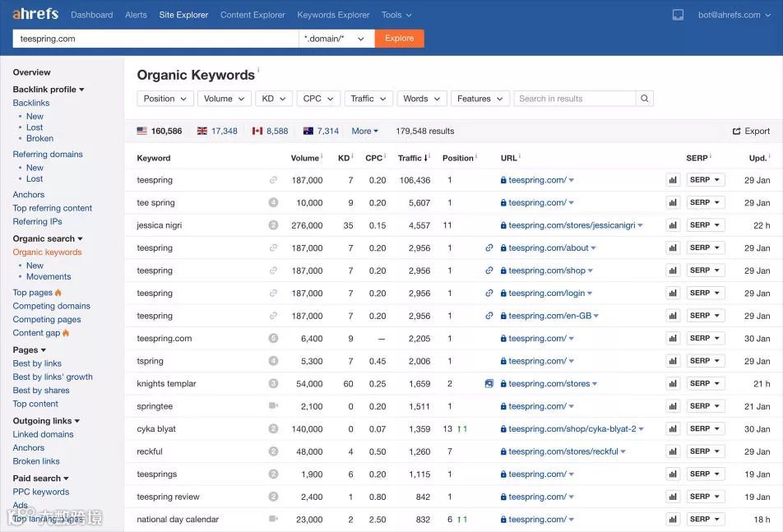Screen dimensions: 783x532
Task: Open chart icon for 'tee spring' row
Action: [x=673, y=202]
